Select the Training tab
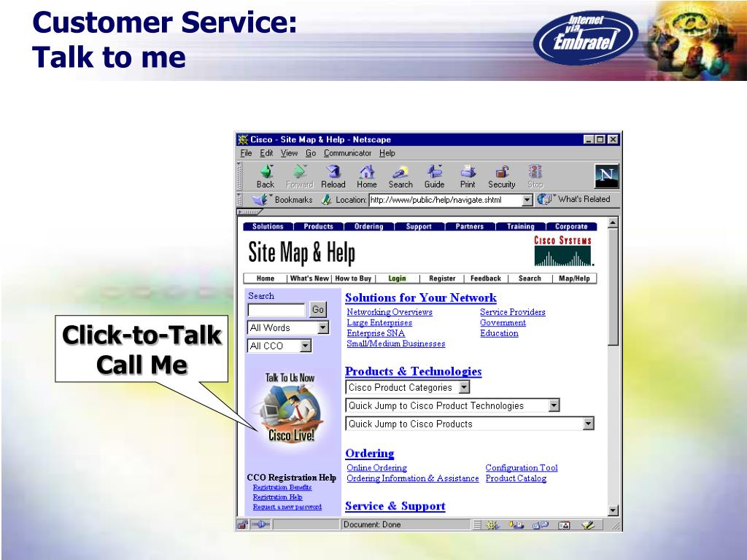747x560 pixels. pos(521,227)
